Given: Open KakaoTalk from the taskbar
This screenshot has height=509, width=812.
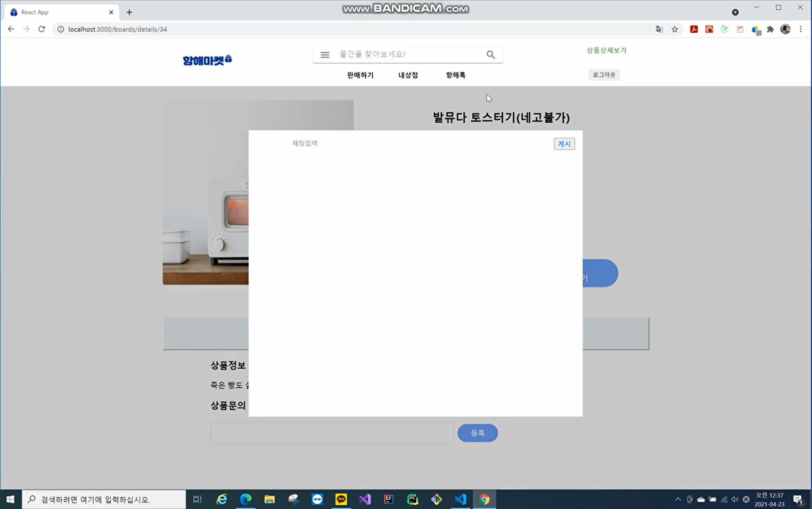Looking at the screenshot, I should (341, 499).
